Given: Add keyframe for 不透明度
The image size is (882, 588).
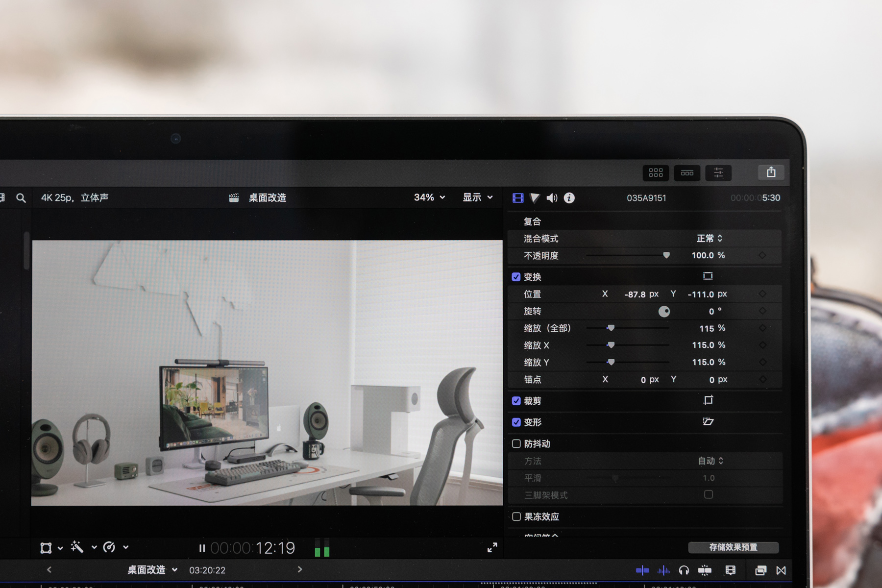Looking at the screenshot, I should click(762, 255).
